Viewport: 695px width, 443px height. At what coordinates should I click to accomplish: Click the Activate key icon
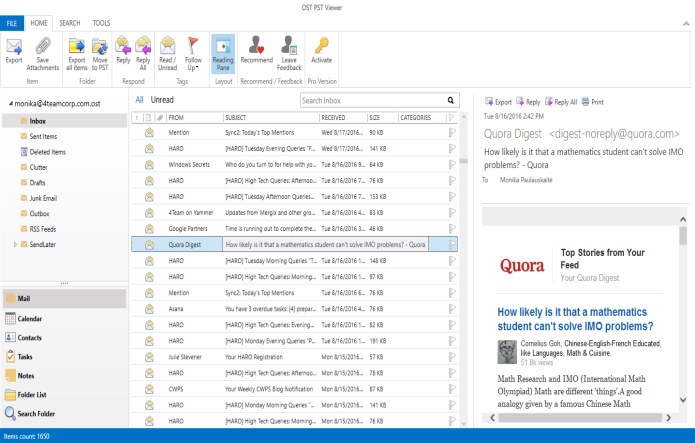pos(321,45)
